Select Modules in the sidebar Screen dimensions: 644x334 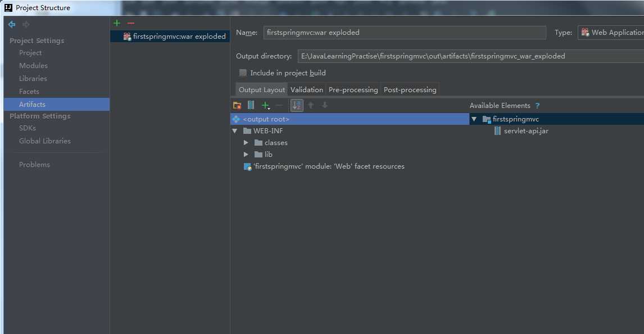click(x=33, y=66)
